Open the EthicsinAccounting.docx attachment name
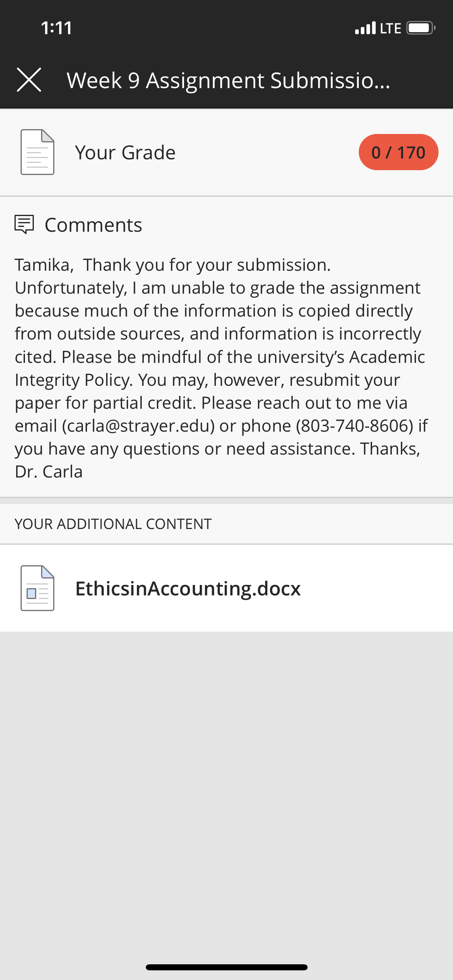This screenshot has height=980, width=453. click(x=188, y=589)
